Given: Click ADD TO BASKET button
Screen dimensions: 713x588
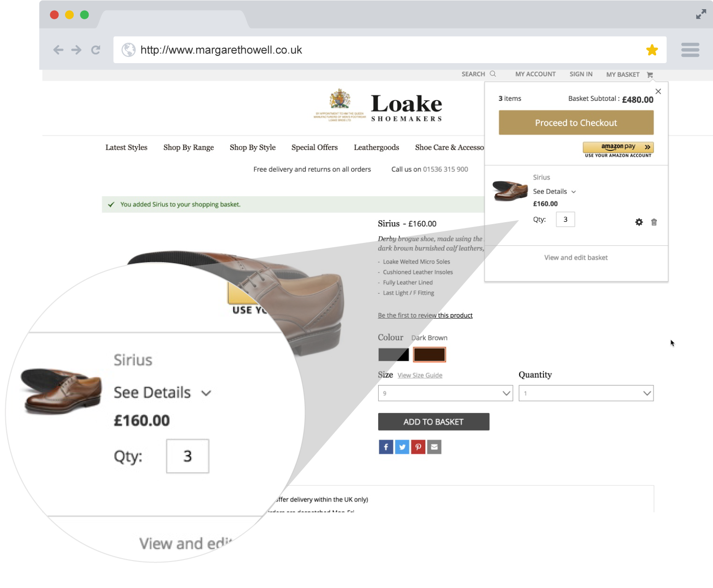Looking at the screenshot, I should tap(434, 422).
